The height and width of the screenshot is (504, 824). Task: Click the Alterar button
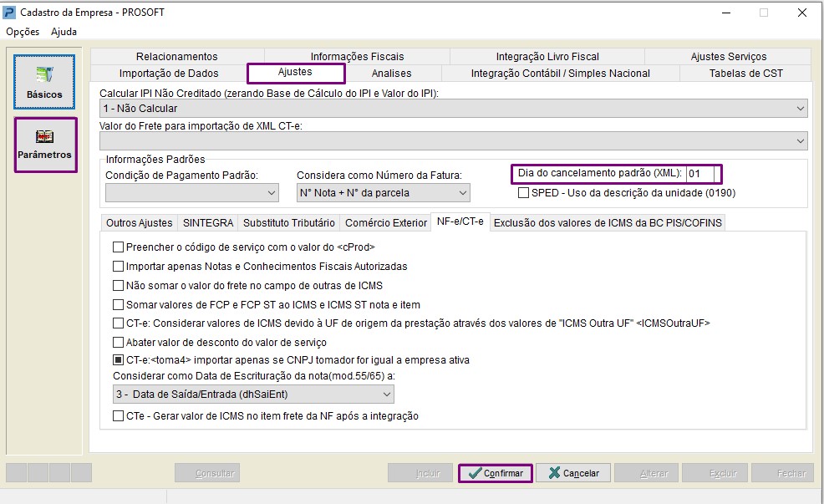coord(646,473)
